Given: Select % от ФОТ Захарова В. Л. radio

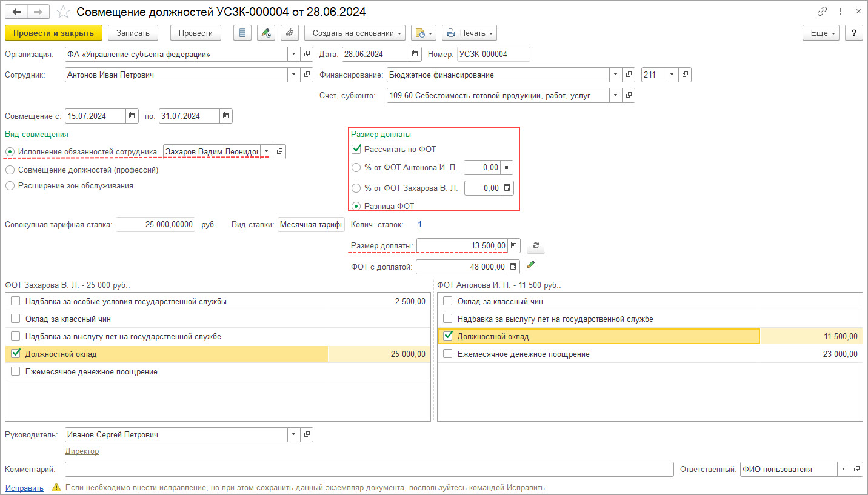Looking at the screenshot, I should pos(356,188).
